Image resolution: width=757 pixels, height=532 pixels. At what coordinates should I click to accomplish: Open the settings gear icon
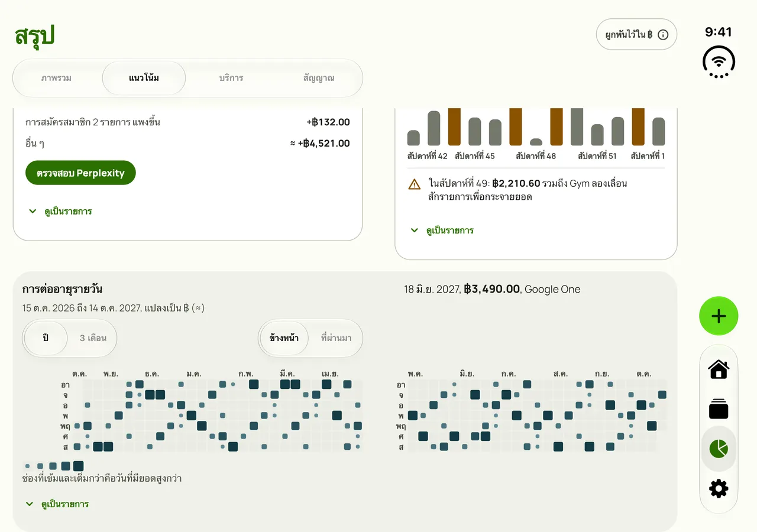(x=719, y=488)
